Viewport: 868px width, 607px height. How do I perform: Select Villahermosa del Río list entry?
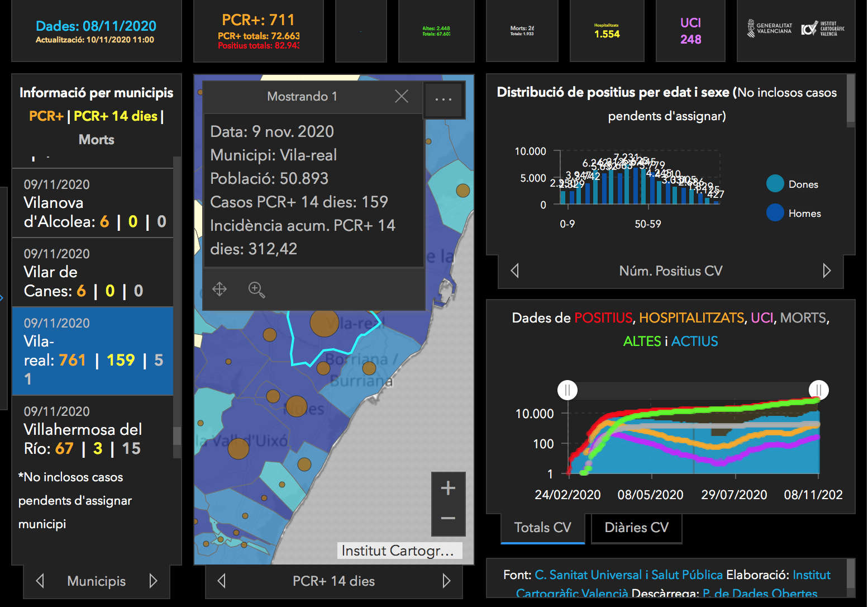pyautogui.click(x=93, y=430)
